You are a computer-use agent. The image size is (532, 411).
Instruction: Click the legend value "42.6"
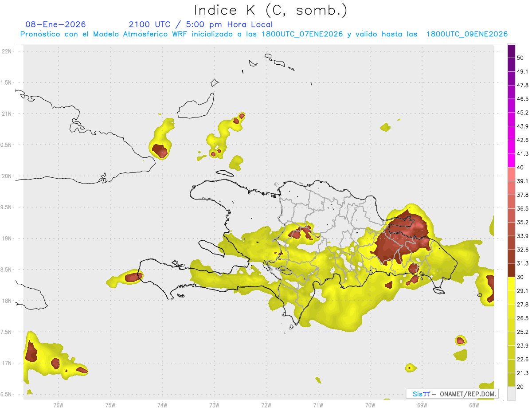(x=523, y=140)
